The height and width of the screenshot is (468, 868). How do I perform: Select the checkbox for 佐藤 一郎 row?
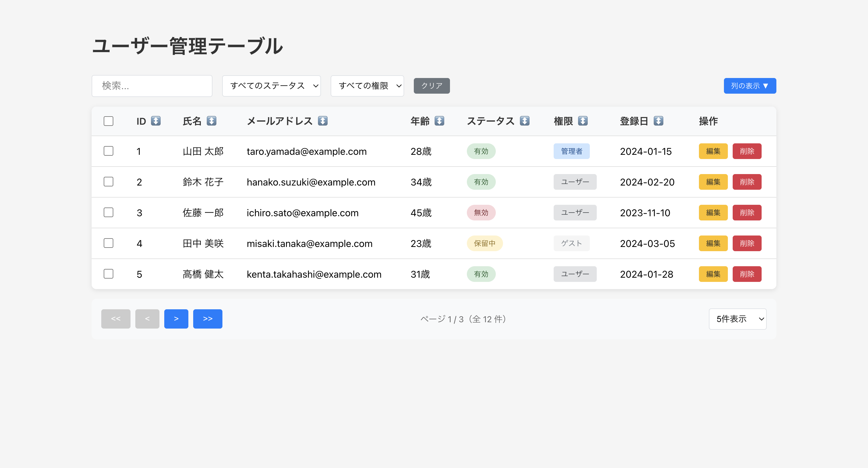(x=108, y=212)
